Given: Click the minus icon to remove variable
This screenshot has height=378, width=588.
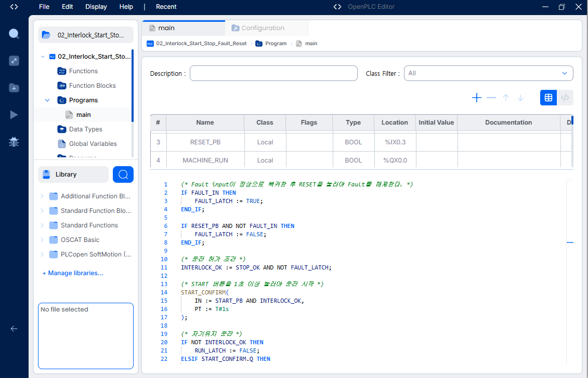Looking at the screenshot, I should [x=491, y=98].
